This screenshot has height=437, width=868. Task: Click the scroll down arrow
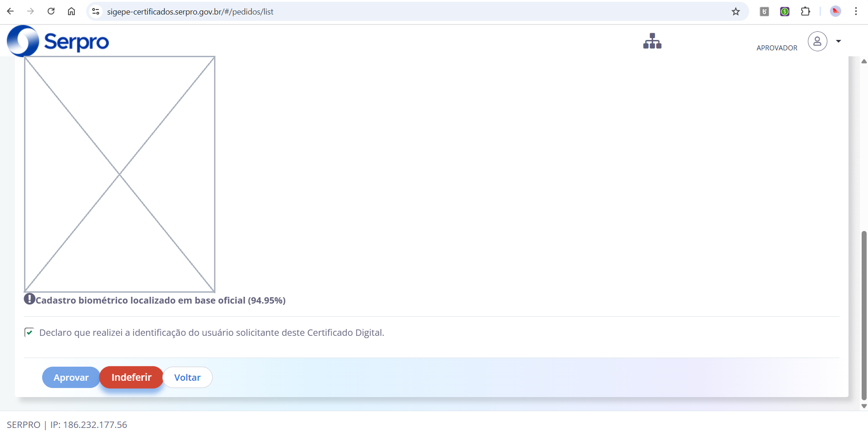[864, 406]
